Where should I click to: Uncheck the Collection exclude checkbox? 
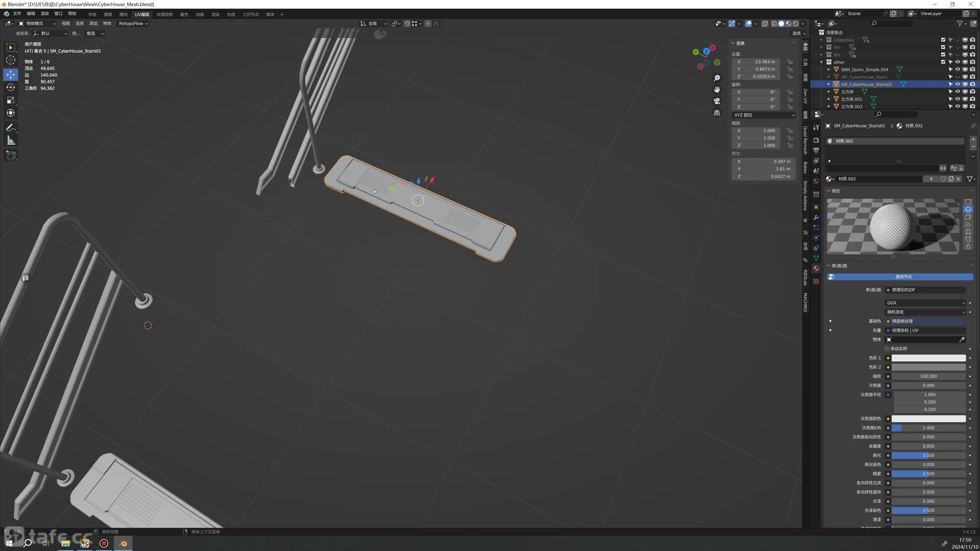pos(943,40)
